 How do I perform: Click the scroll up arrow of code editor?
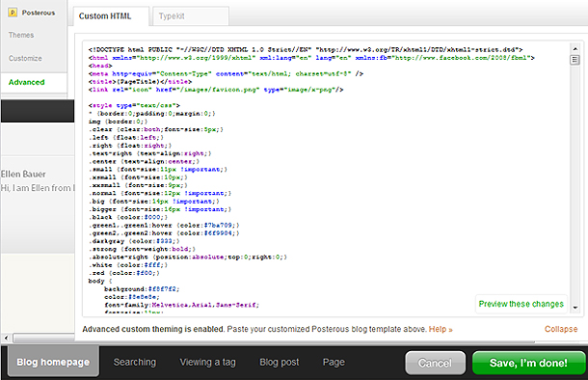pyautogui.click(x=575, y=49)
